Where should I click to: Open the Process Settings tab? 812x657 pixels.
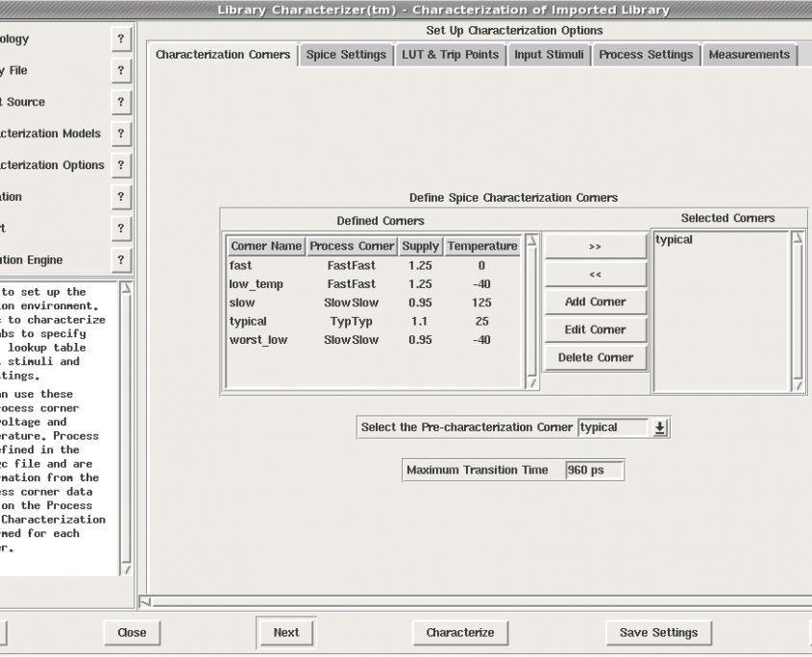point(647,54)
